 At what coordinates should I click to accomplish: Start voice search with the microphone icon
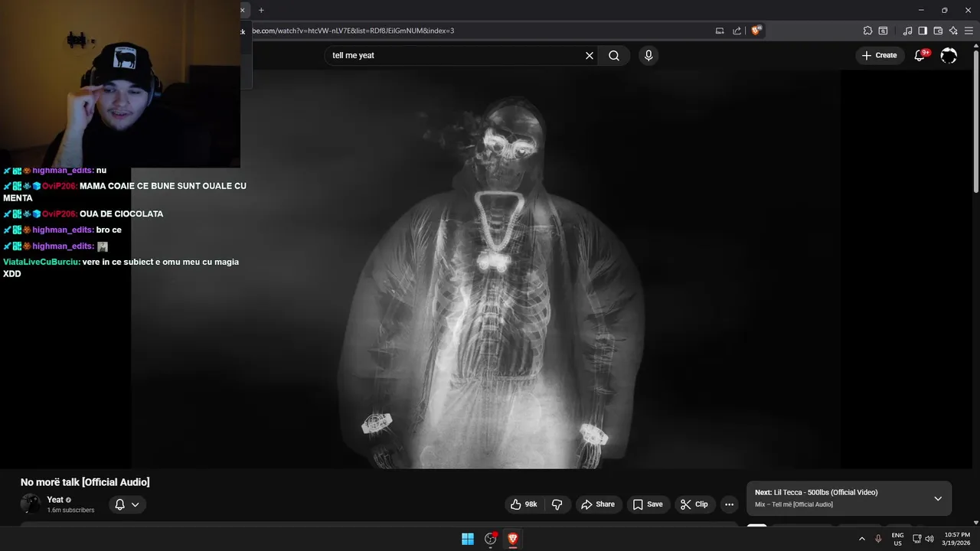pyautogui.click(x=648, y=55)
